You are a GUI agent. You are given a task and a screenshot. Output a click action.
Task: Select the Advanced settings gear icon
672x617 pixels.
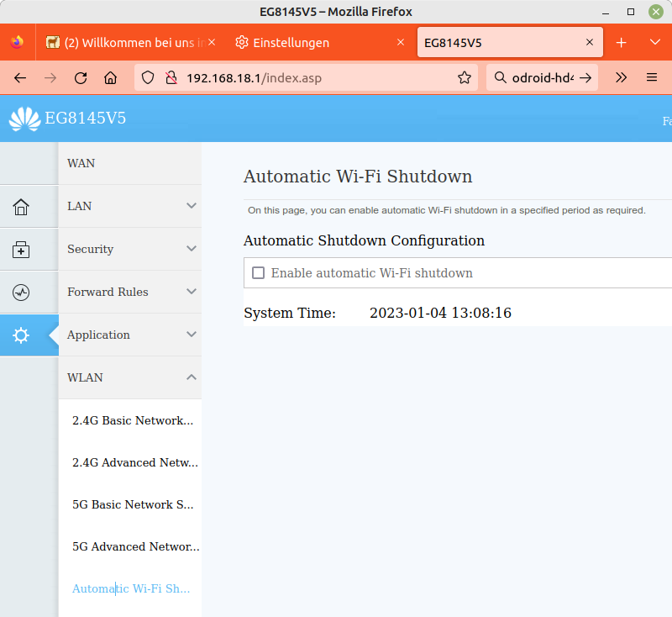(21, 335)
